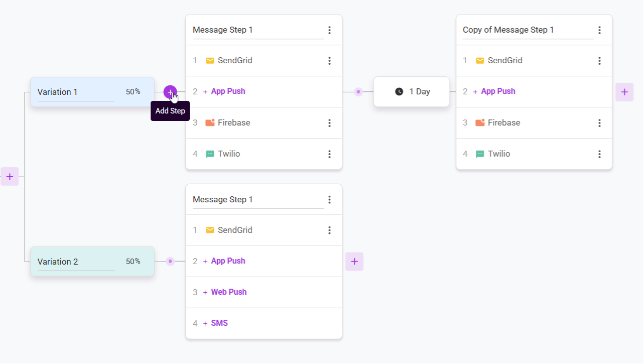The image size is (644, 364).
Task: Click the plus button at left edge of flow
Action: pyautogui.click(x=10, y=177)
